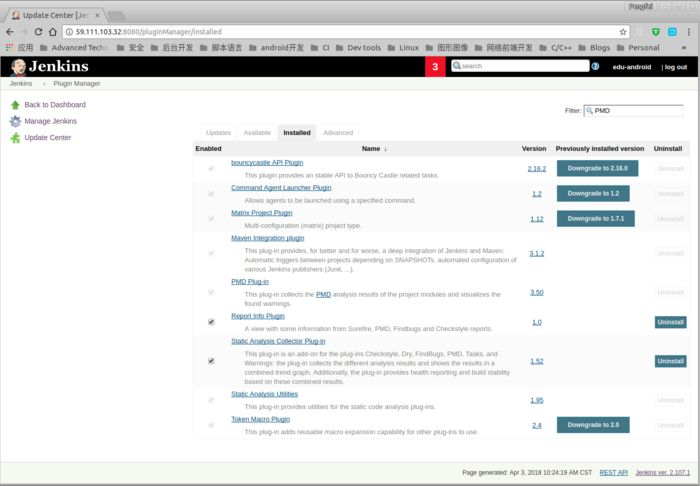700x486 pixels.
Task: Open the apps grid bookmark icon
Action: pos(9,47)
